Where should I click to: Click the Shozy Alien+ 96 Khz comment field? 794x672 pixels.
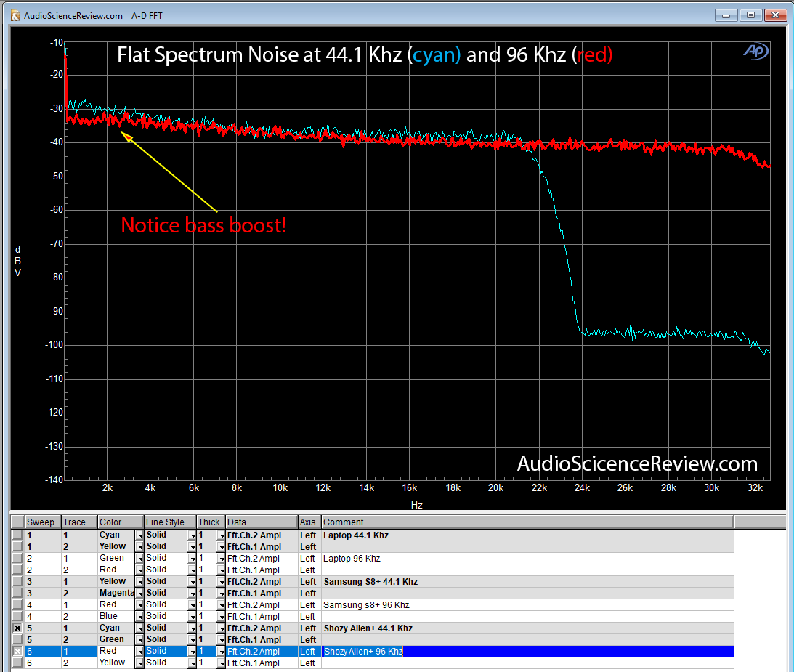click(x=527, y=651)
